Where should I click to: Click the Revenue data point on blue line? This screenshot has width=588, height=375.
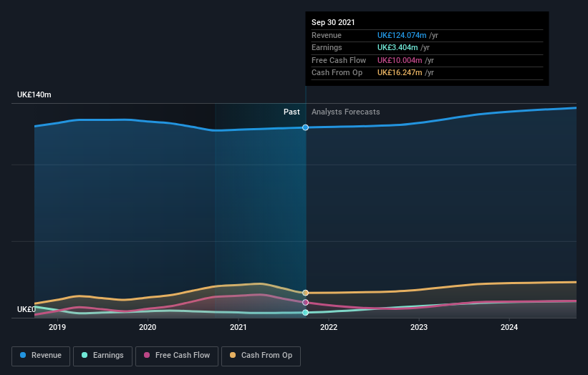click(x=305, y=127)
